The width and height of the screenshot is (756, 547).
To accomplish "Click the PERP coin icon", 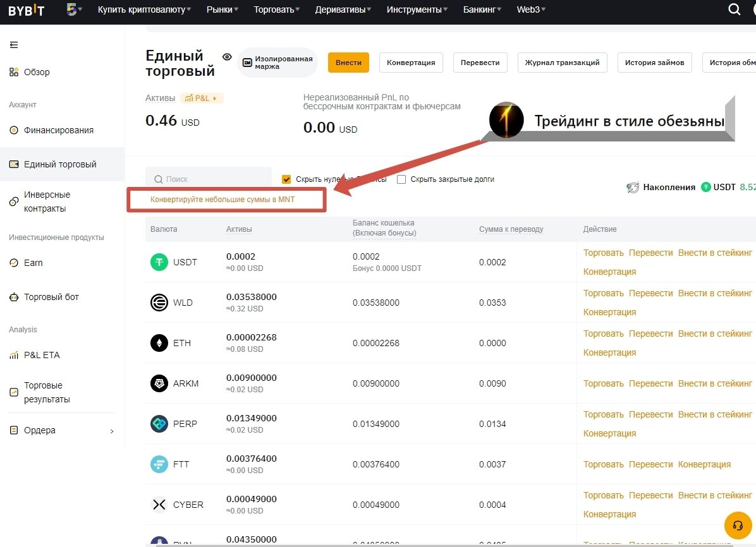I will [x=159, y=424].
